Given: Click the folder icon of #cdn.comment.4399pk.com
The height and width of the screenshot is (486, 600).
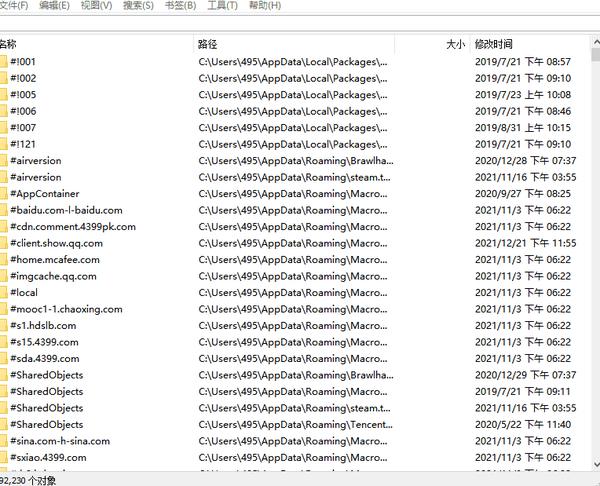Looking at the screenshot, I should [x=3, y=227].
